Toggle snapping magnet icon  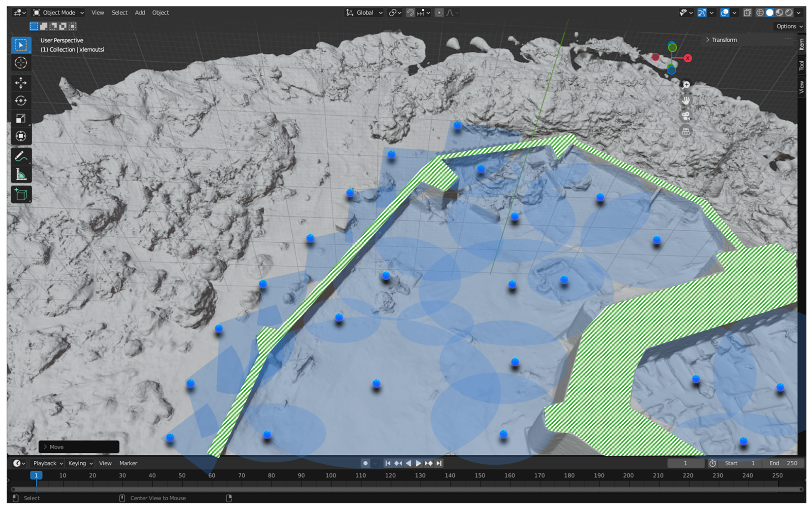pyautogui.click(x=410, y=13)
